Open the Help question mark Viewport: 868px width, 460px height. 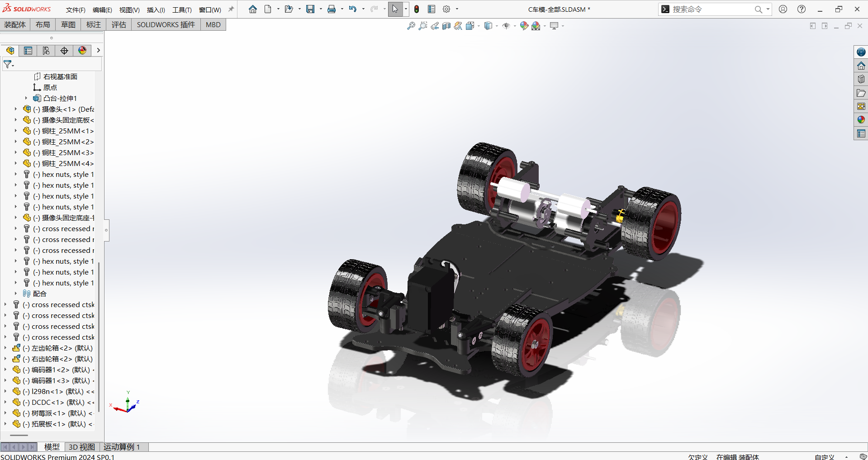802,9
